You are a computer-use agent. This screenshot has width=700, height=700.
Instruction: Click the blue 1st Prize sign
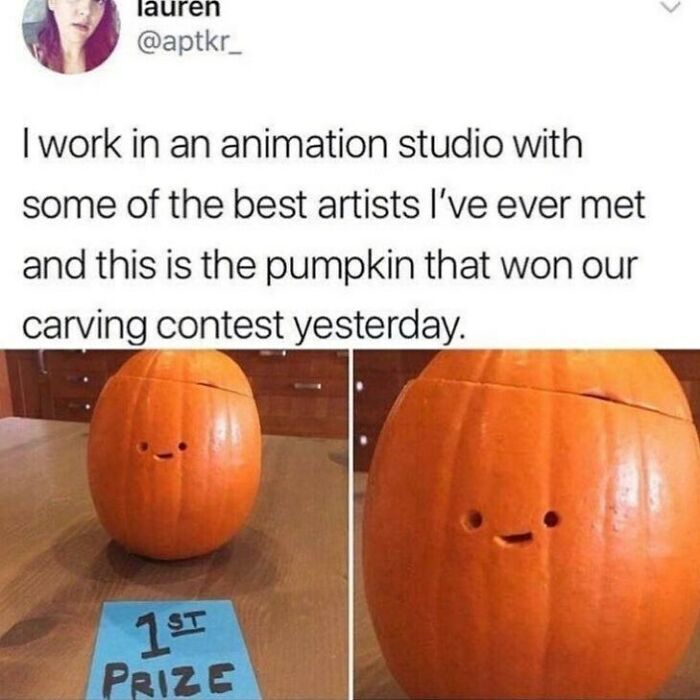[171, 650]
